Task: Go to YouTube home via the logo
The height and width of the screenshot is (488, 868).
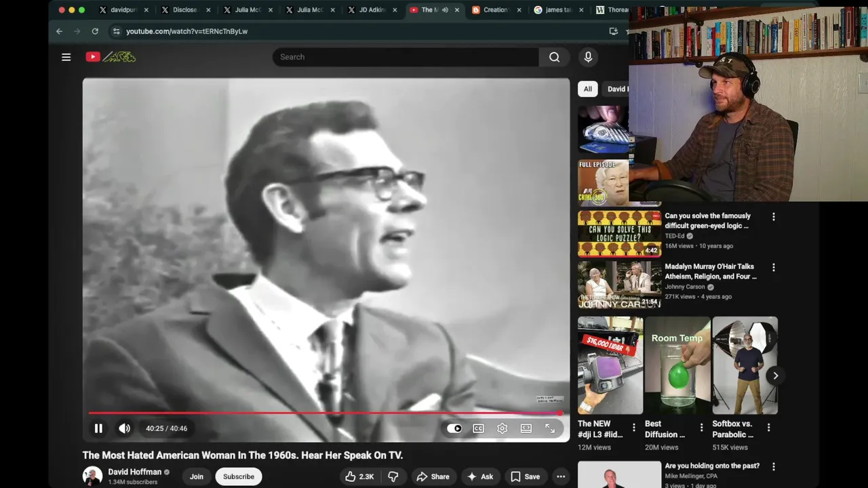Action: [111, 57]
